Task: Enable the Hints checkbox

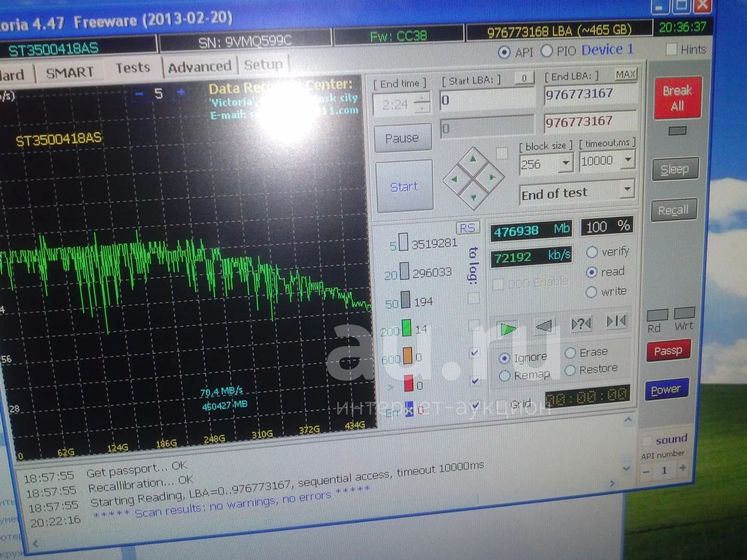Action: pos(672,49)
